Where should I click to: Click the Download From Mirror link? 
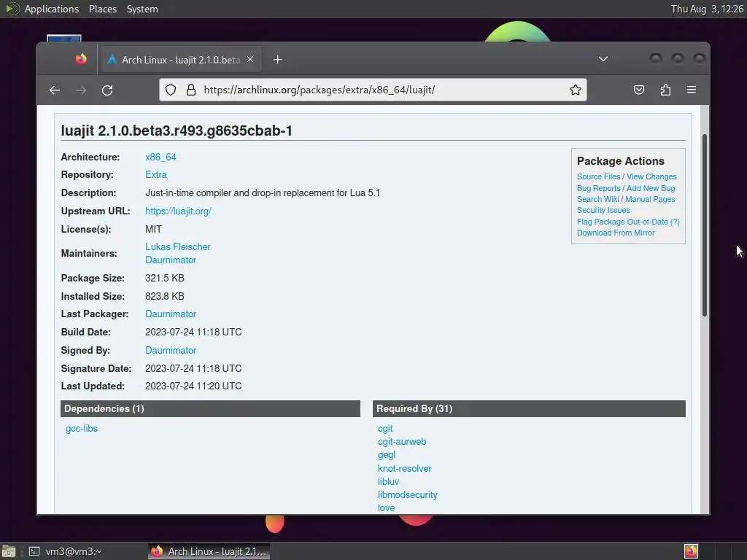(x=616, y=233)
